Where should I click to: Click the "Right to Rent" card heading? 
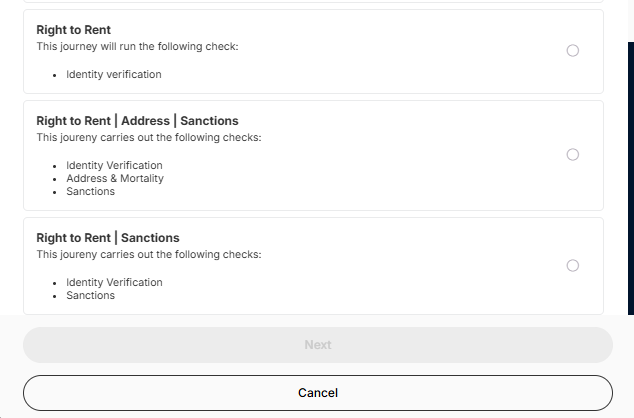coord(74,30)
